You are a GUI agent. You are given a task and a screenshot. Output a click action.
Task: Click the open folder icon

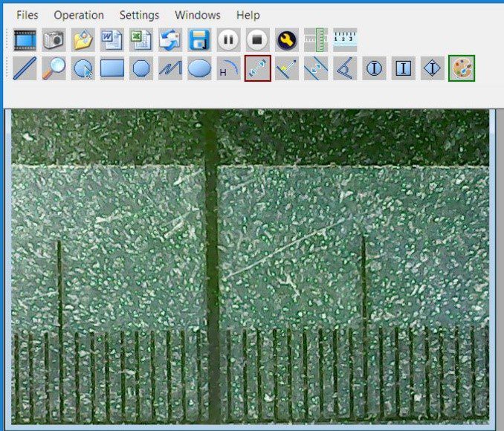83,40
